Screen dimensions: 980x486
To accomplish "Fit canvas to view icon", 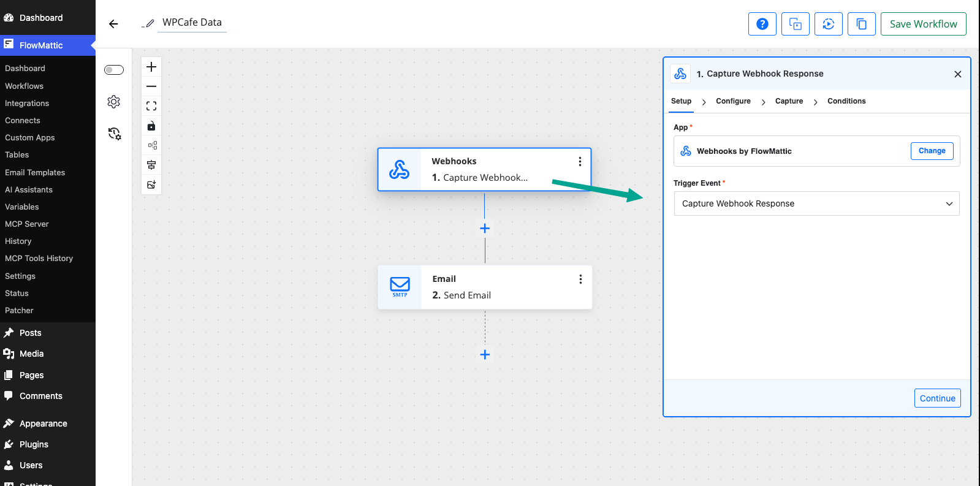I will [x=151, y=106].
